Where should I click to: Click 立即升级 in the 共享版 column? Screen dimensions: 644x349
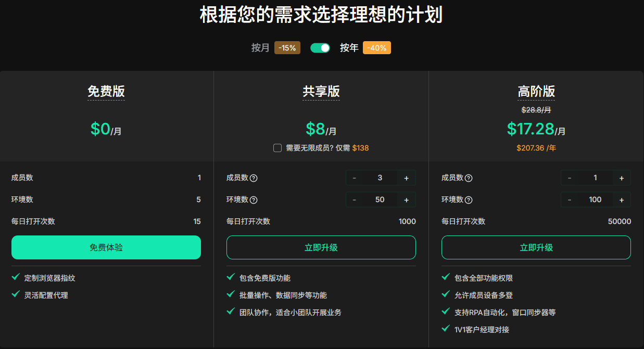coord(321,247)
